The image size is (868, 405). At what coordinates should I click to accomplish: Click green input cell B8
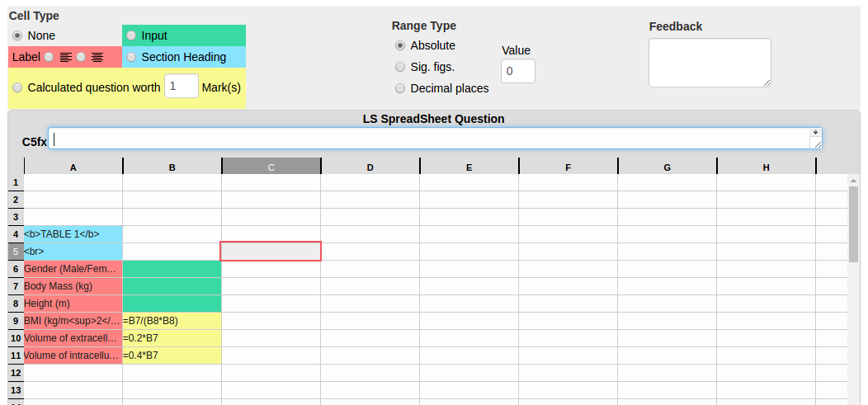tap(172, 304)
